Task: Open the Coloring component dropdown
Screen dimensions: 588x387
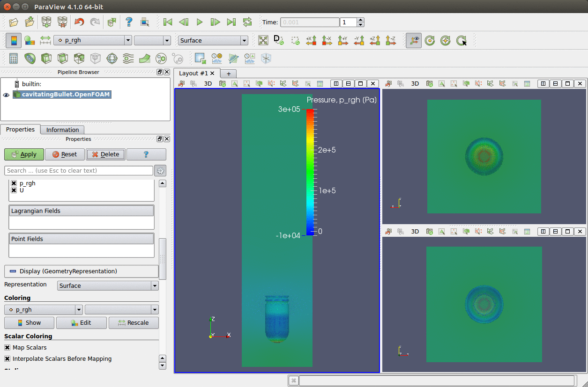Action: tap(122, 310)
